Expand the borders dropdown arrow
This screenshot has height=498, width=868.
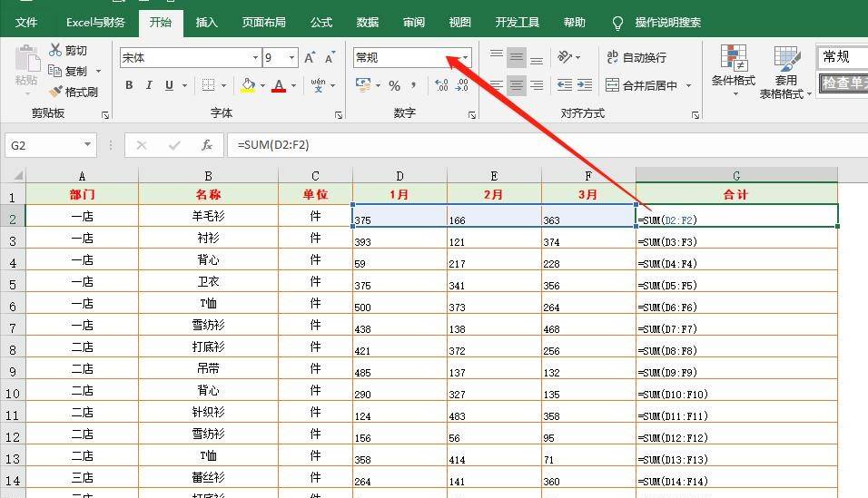[x=223, y=85]
